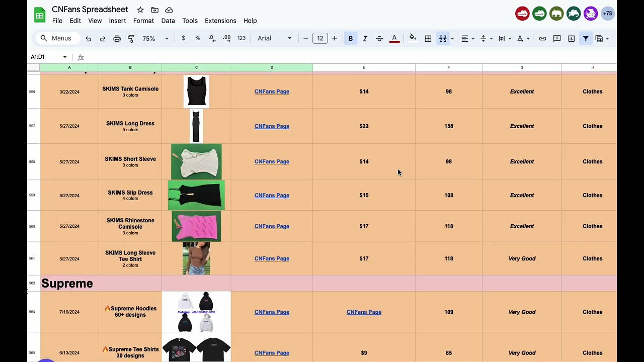Open Google Sheets home icon
Viewport: 644px width, 362px height.
point(39,15)
